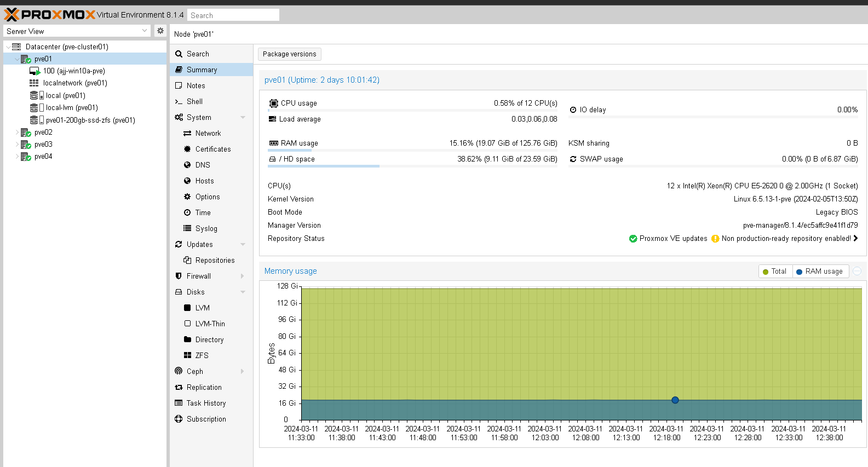
Task: Click the HD space usage progress bar
Action: coord(412,166)
